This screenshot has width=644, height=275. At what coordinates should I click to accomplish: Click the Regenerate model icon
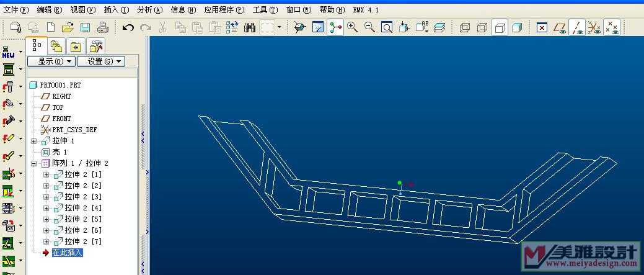pos(232,27)
